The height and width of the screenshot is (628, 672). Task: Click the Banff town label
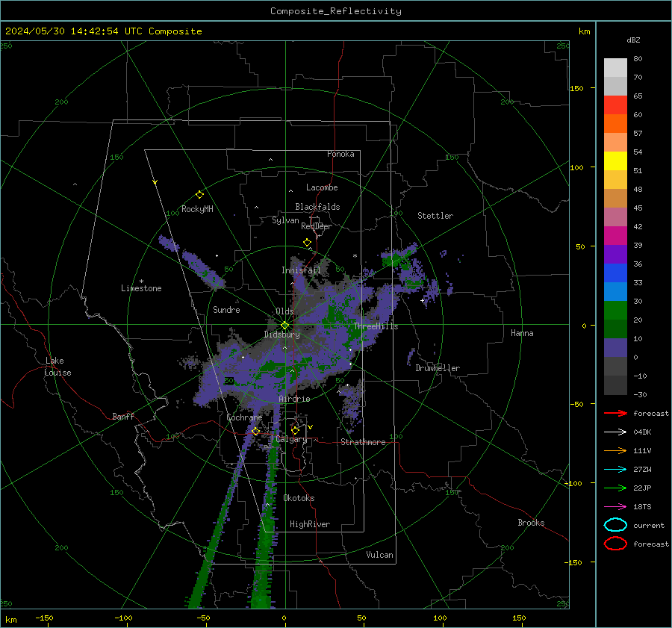(x=123, y=417)
